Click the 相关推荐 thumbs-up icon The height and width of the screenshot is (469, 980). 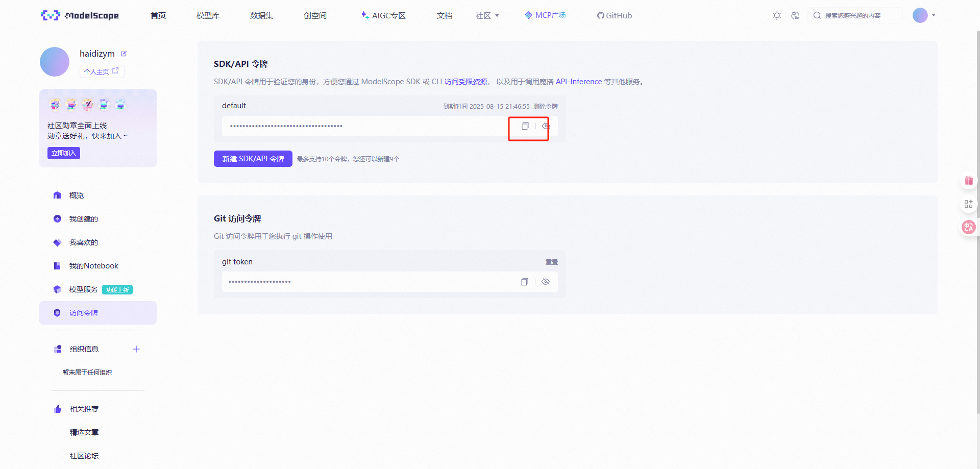(x=58, y=409)
